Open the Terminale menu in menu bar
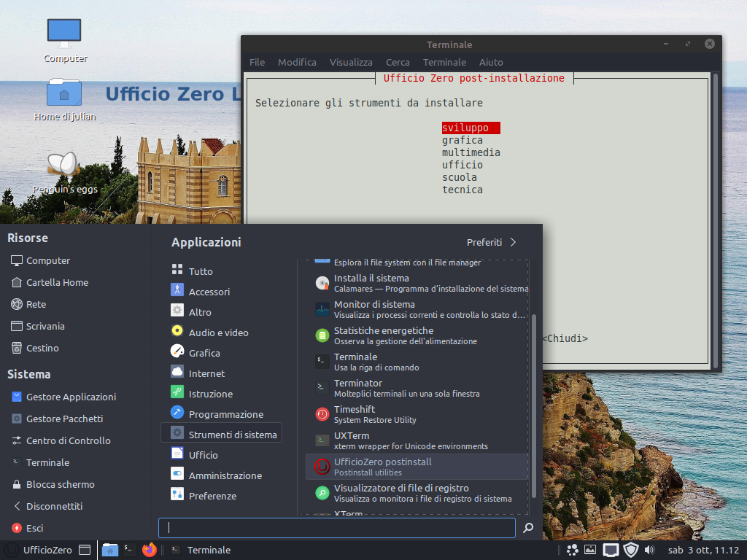747x560 pixels. (x=444, y=63)
